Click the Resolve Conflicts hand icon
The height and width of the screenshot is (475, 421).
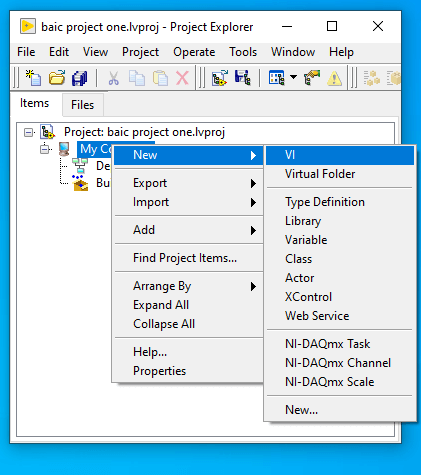(312, 78)
